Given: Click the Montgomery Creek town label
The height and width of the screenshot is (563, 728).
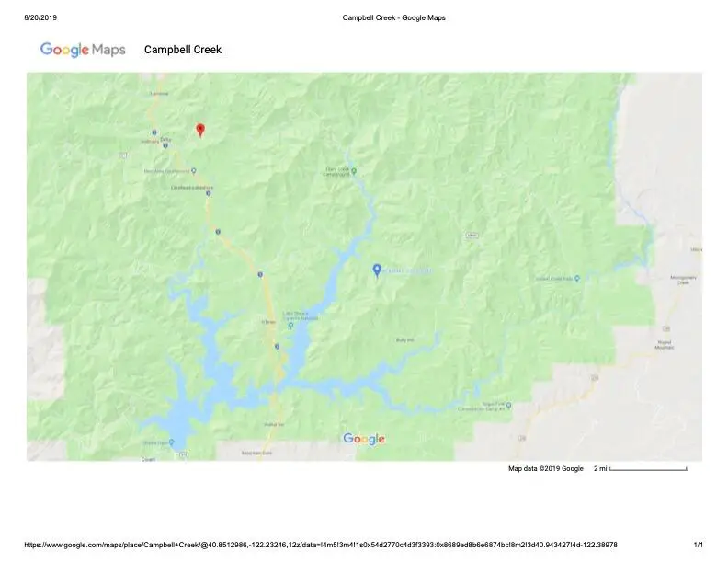Looking at the screenshot, I should pos(684,280).
